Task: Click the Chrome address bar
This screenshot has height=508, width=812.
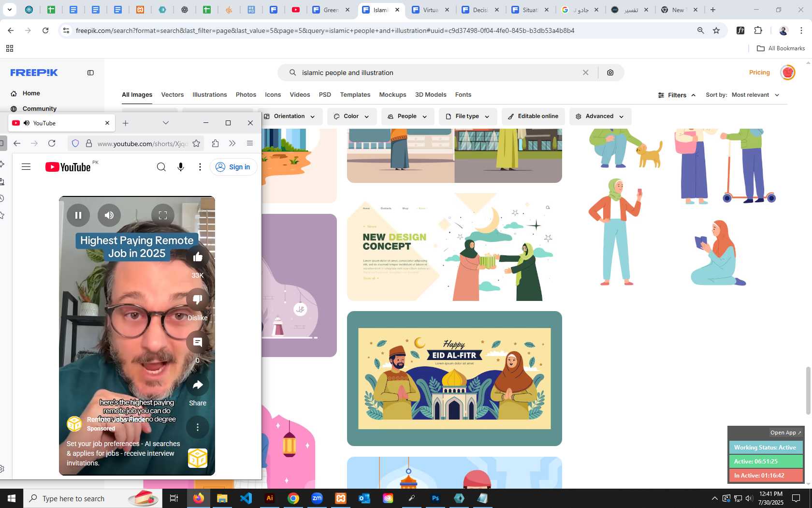Action: click(377, 30)
